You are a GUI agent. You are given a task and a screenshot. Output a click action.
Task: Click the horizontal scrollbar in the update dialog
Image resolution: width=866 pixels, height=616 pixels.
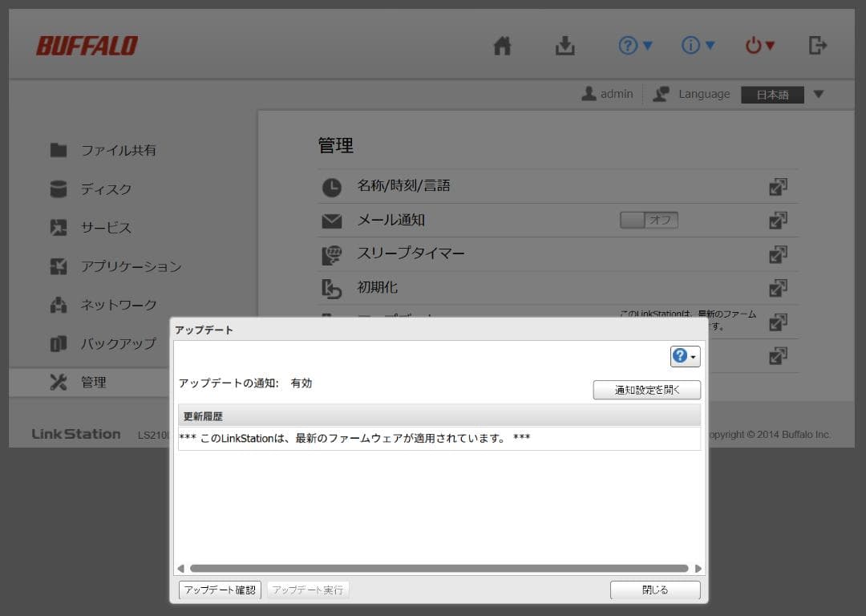pos(437,569)
